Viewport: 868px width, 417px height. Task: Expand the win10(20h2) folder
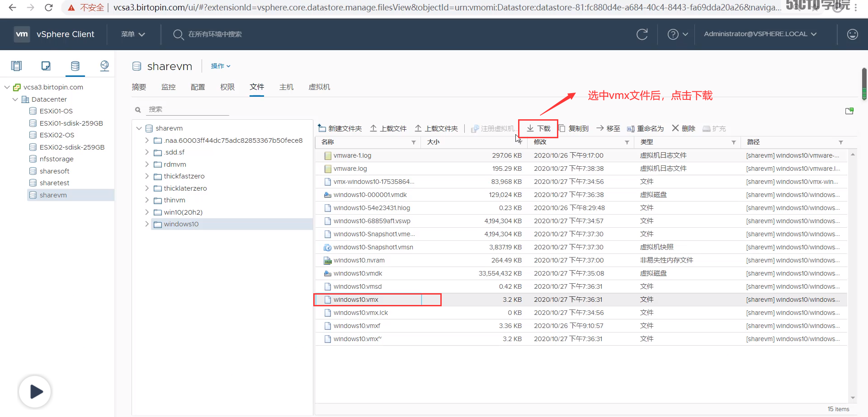147,212
